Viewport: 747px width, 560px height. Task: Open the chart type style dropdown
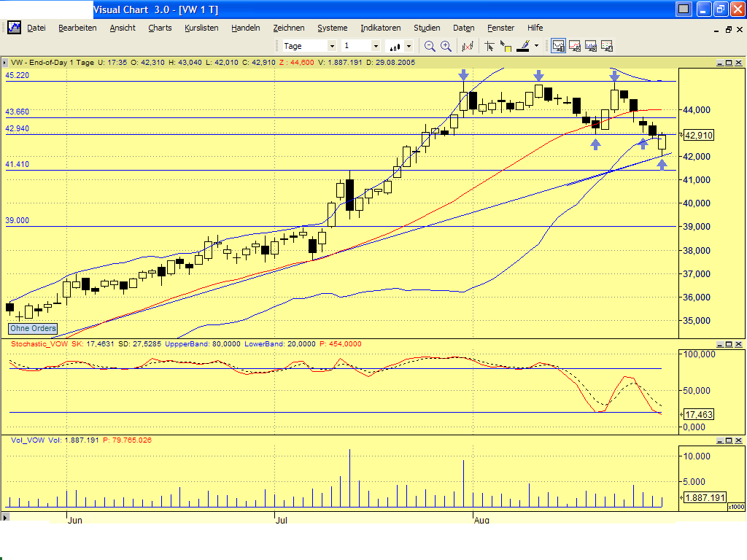point(408,45)
